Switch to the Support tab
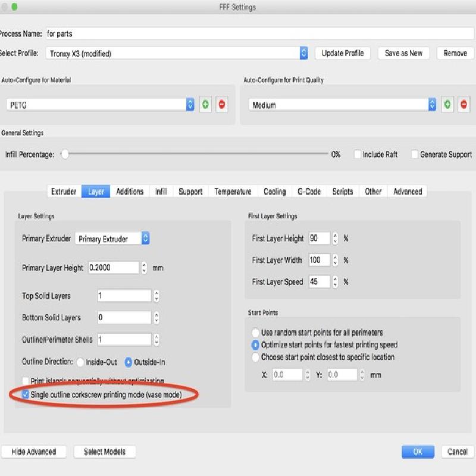 tap(190, 192)
